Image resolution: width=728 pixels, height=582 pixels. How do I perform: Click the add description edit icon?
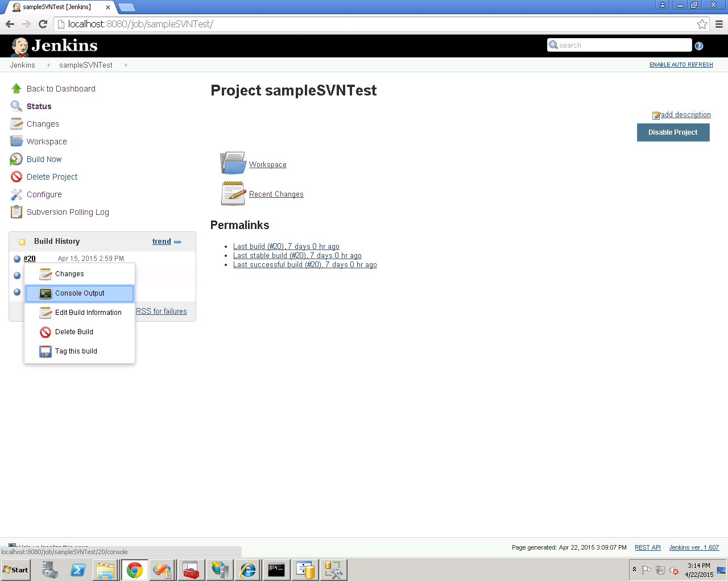tap(656, 115)
